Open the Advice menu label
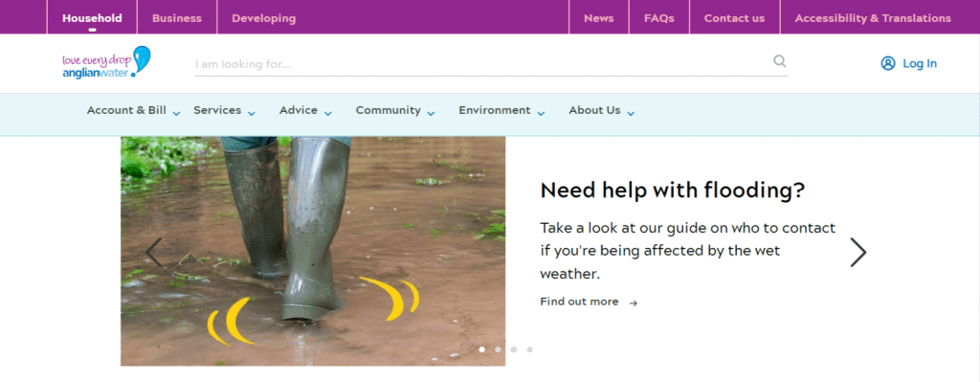 click(x=299, y=110)
